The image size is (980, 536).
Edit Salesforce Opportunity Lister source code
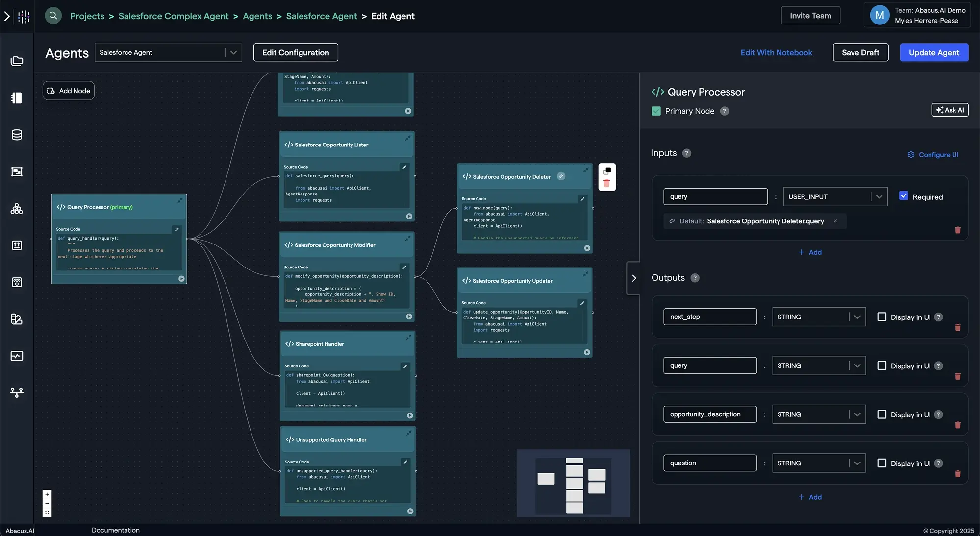pos(404,167)
